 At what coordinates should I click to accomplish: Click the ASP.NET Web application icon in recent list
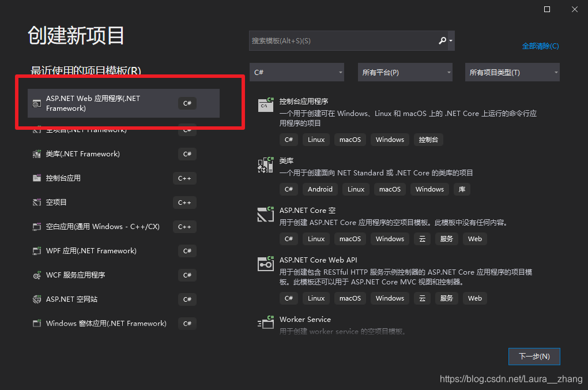pyautogui.click(x=37, y=104)
